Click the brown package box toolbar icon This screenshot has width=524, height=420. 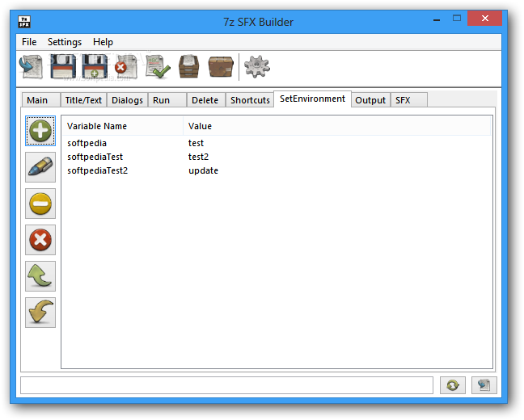coord(221,67)
